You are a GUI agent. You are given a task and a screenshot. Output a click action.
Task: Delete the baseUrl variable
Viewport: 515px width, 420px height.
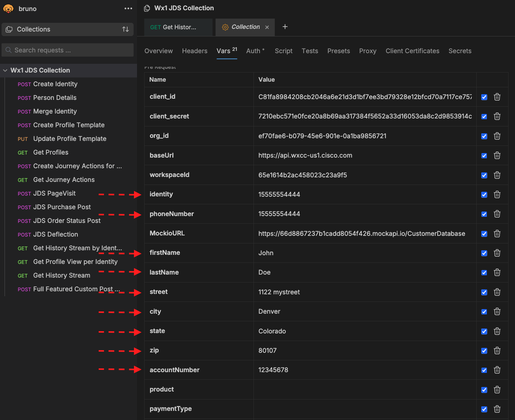pos(497,155)
